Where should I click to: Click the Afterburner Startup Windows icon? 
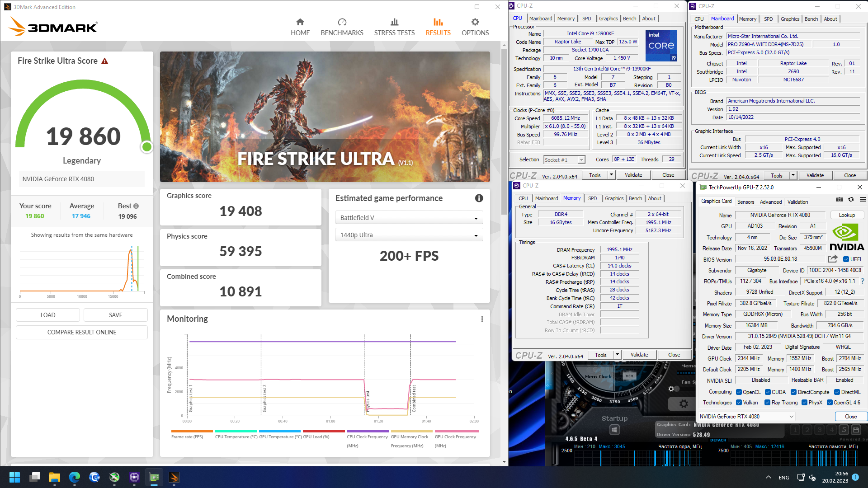pos(614,430)
